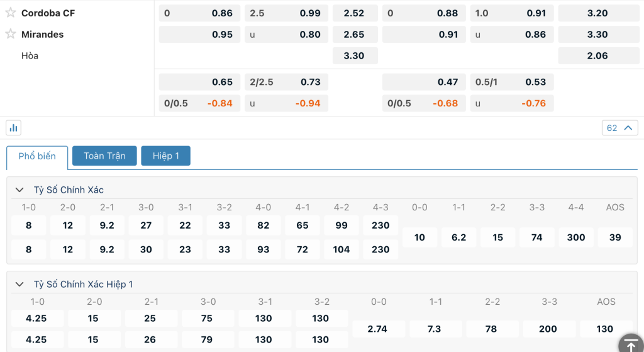The image size is (644, 352).
Task: Choose Mirandes win odds 2.65
Action: point(355,35)
